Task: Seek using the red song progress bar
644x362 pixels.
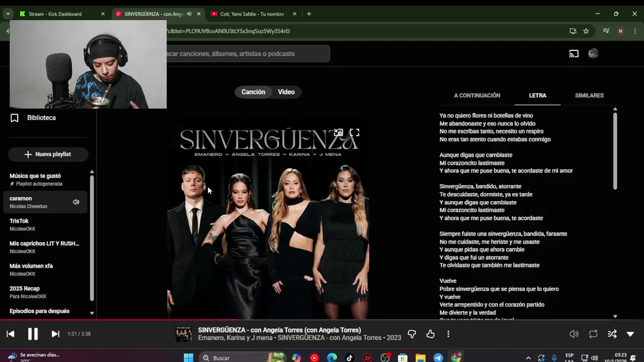Action: 322,319
